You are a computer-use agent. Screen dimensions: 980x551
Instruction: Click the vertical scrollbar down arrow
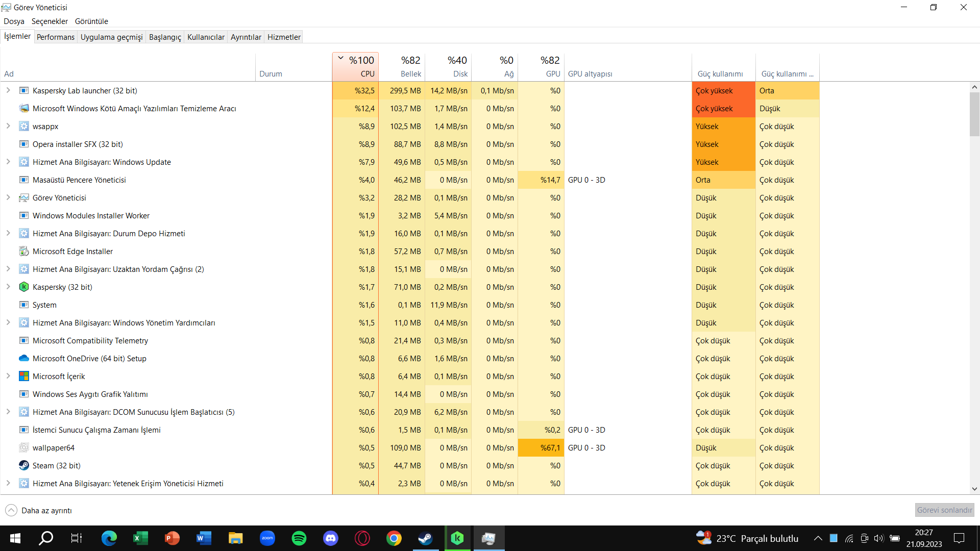[x=974, y=489]
